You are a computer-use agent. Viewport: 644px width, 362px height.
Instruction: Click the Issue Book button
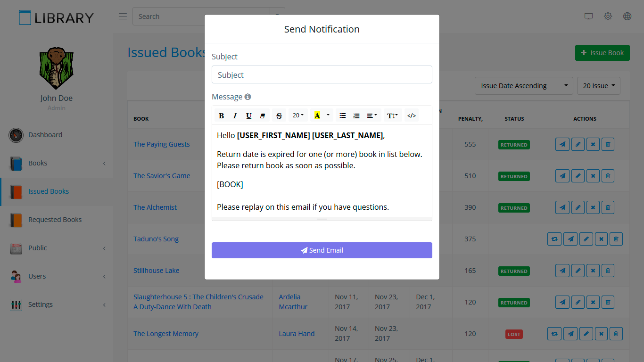point(602,53)
